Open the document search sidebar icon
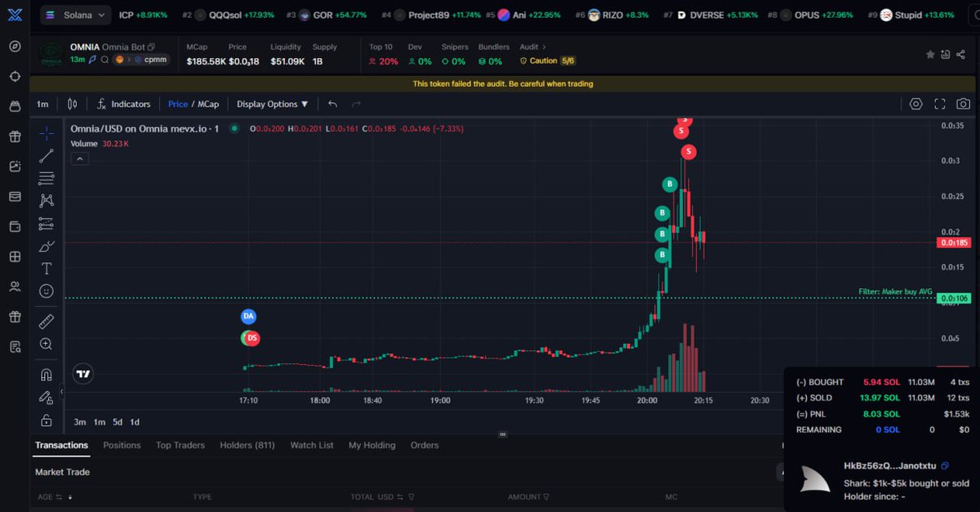The width and height of the screenshot is (980, 512). coord(15,347)
